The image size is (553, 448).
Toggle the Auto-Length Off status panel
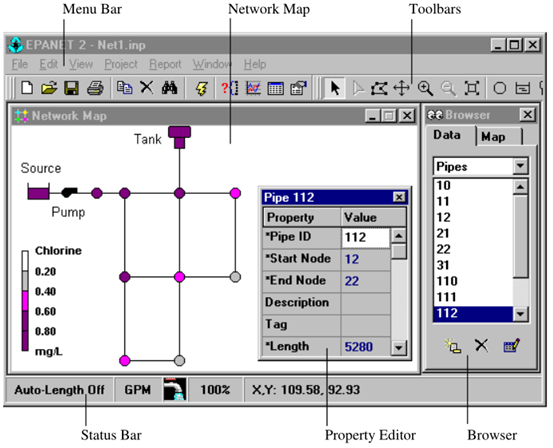point(60,390)
